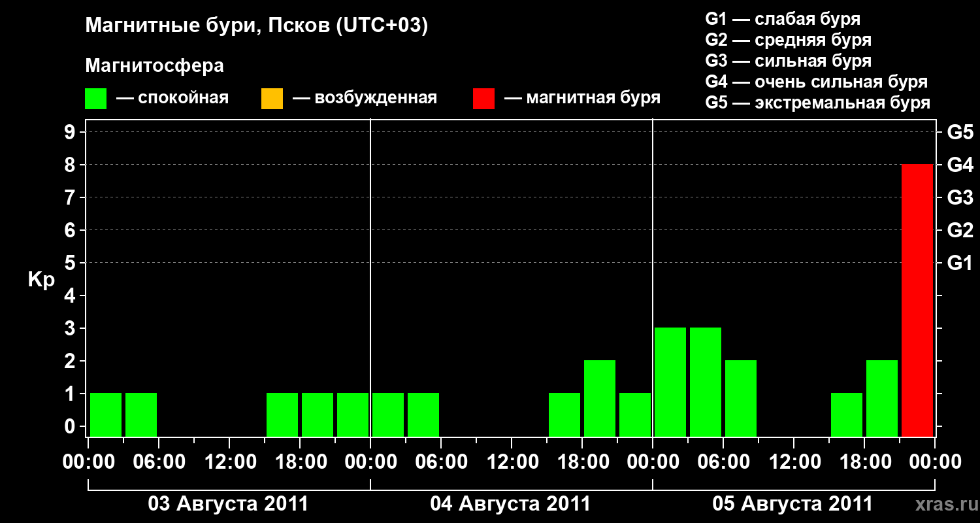This screenshot has width=980, height=523.
Task: Click the 'Kp' axis title
Action: pos(41,279)
